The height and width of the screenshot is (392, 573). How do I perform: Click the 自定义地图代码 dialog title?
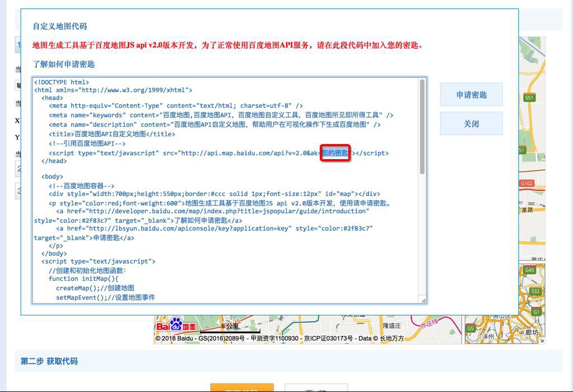[x=60, y=26]
